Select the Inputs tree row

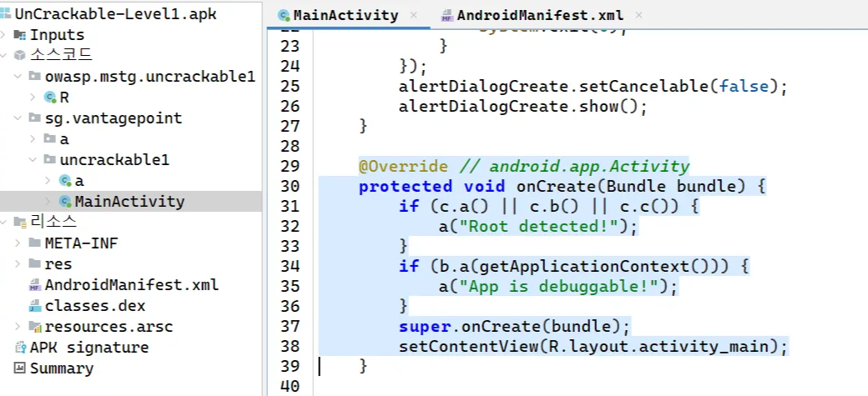tap(131, 35)
